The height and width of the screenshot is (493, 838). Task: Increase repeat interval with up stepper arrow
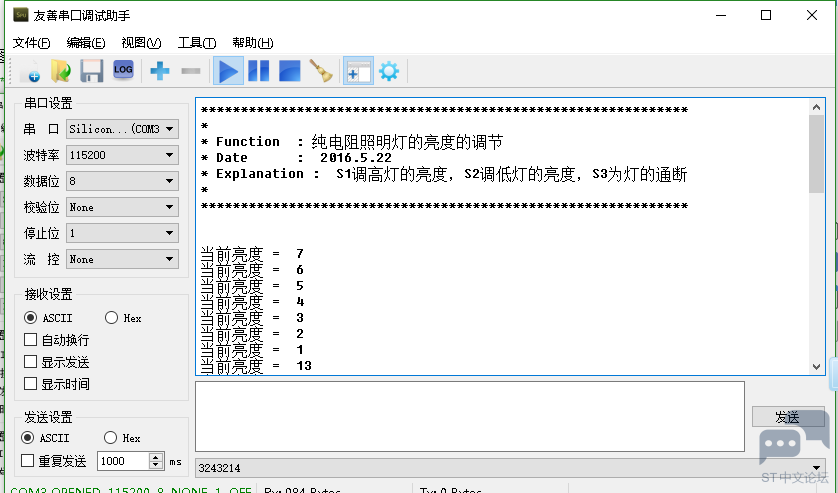[x=156, y=457]
